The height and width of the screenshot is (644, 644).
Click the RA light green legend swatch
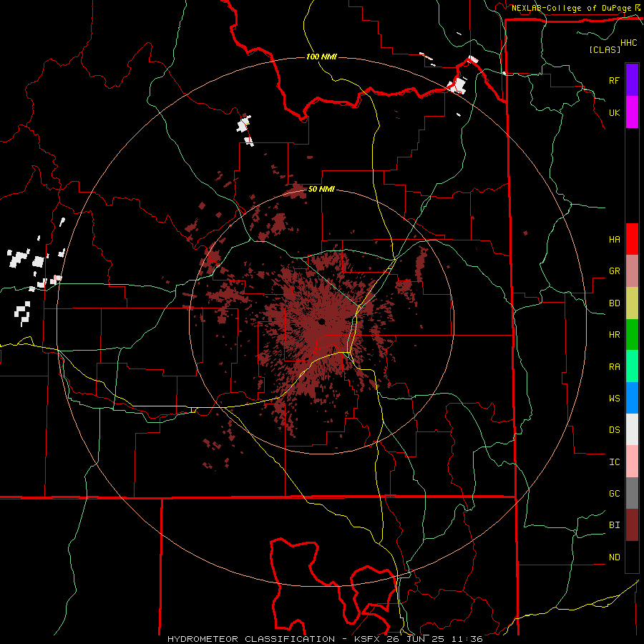632,366
